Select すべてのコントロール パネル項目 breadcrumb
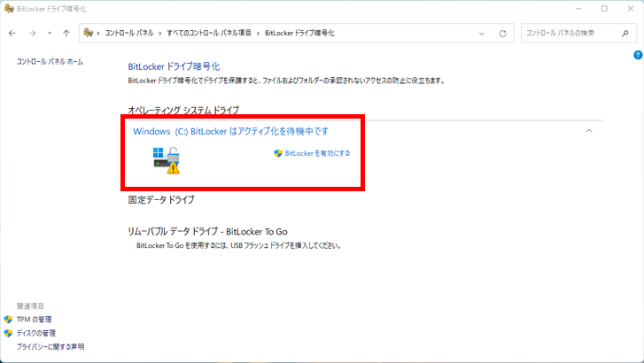Screen dimensions: 644x363 209,33
